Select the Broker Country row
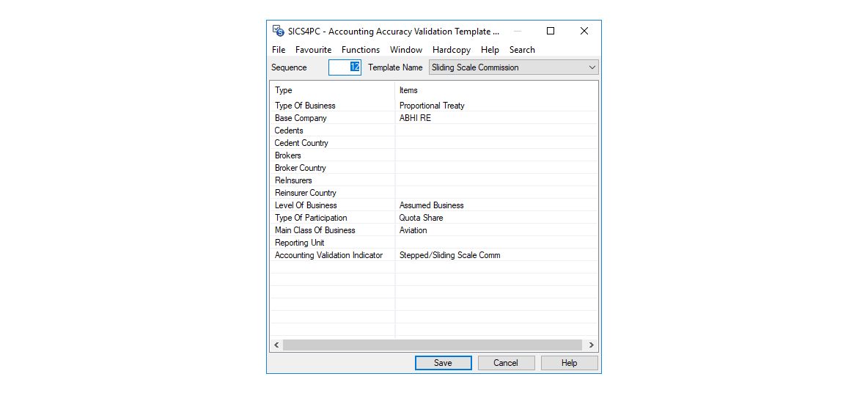The width and height of the screenshot is (868, 393). [x=434, y=168]
